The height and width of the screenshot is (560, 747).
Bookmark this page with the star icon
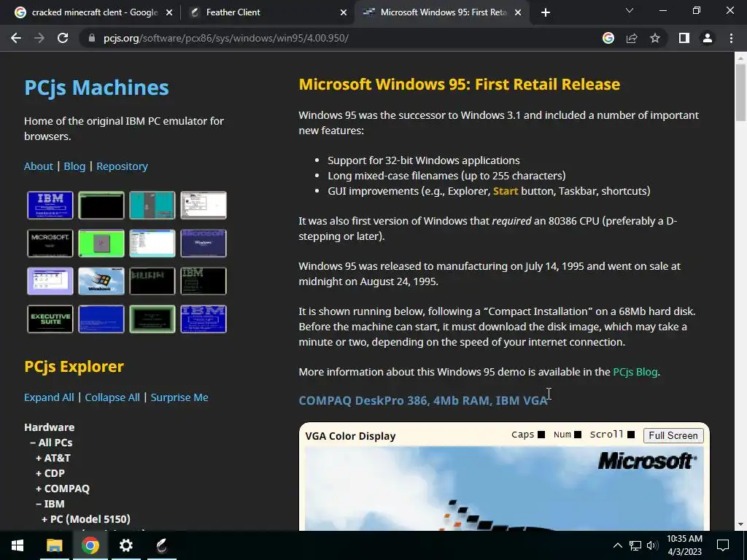655,38
